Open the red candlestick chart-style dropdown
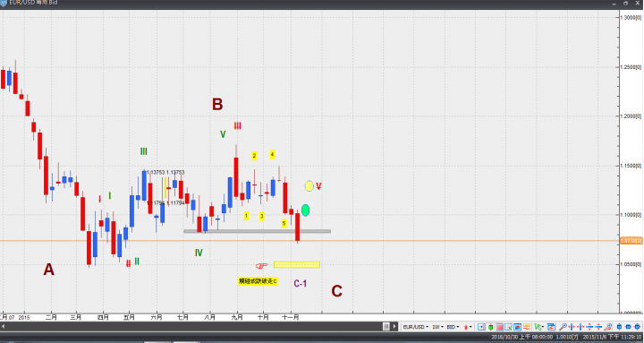The width and height of the screenshot is (644, 343). pos(468,327)
